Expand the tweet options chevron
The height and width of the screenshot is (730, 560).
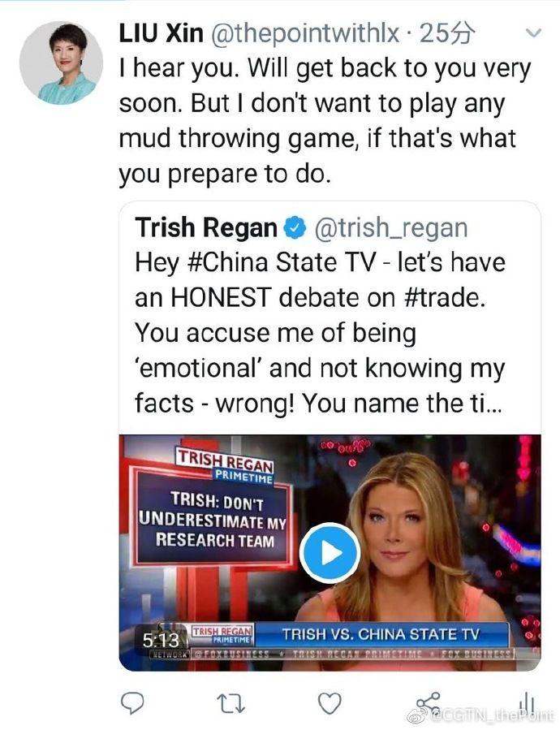coord(533,33)
